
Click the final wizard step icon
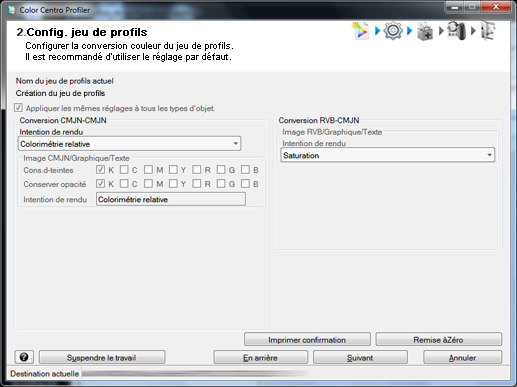[488, 32]
